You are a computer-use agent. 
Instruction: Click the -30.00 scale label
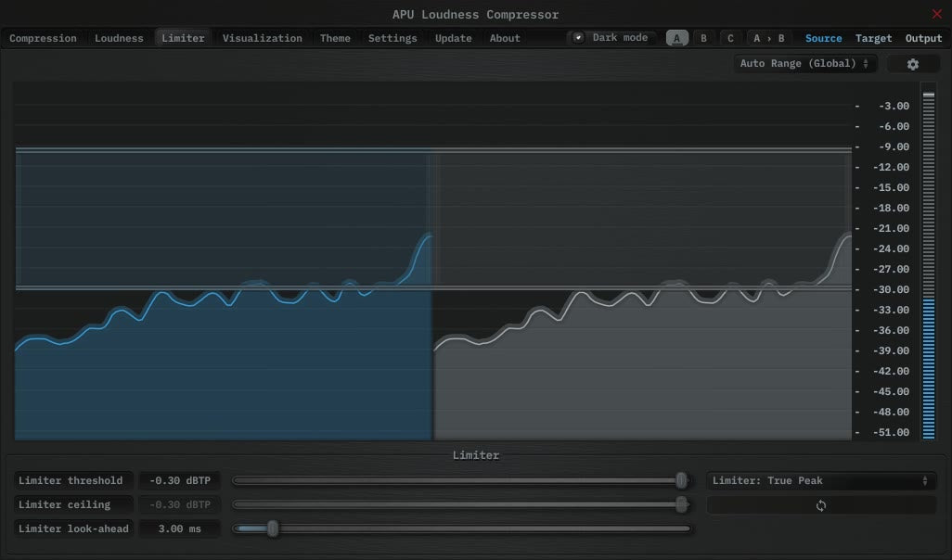894,289
